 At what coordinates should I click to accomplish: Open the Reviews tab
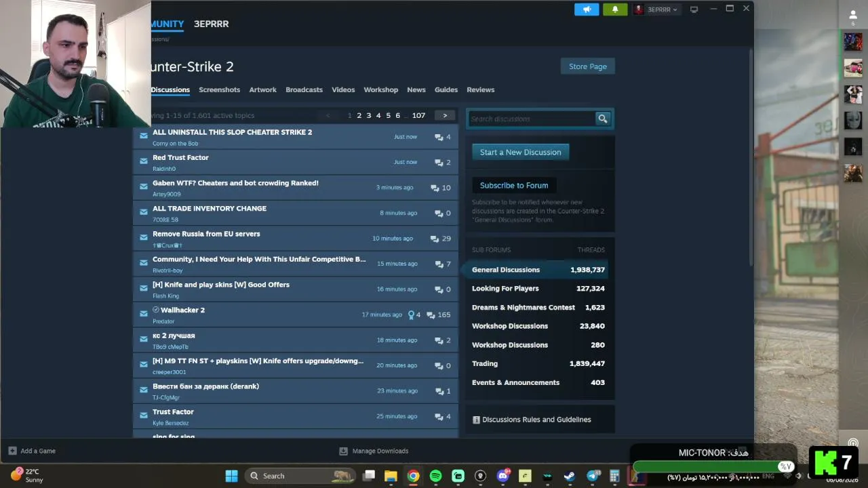[480, 89]
